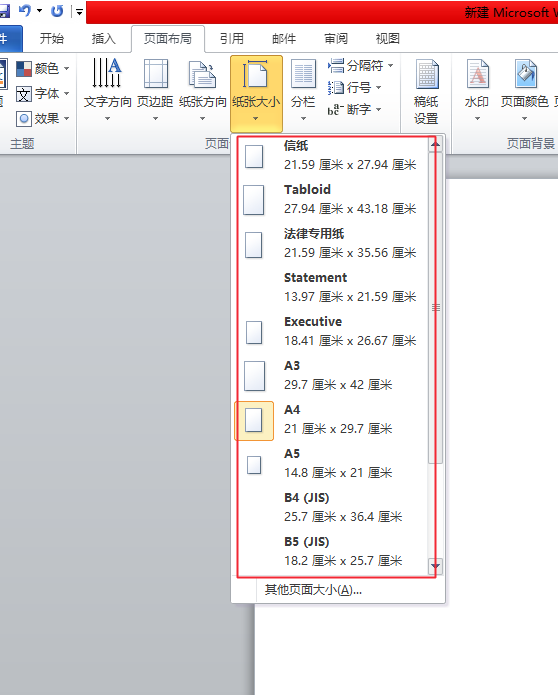
Task: Open Manuscript Paper Settings (稿纸设置)
Action: (426, 92)
